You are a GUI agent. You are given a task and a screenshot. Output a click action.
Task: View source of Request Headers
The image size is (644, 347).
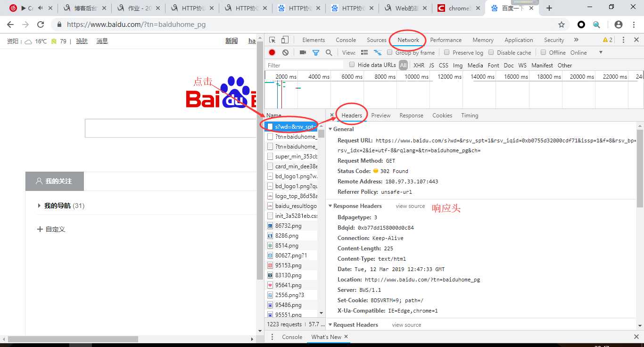click(x=406, y=325)
